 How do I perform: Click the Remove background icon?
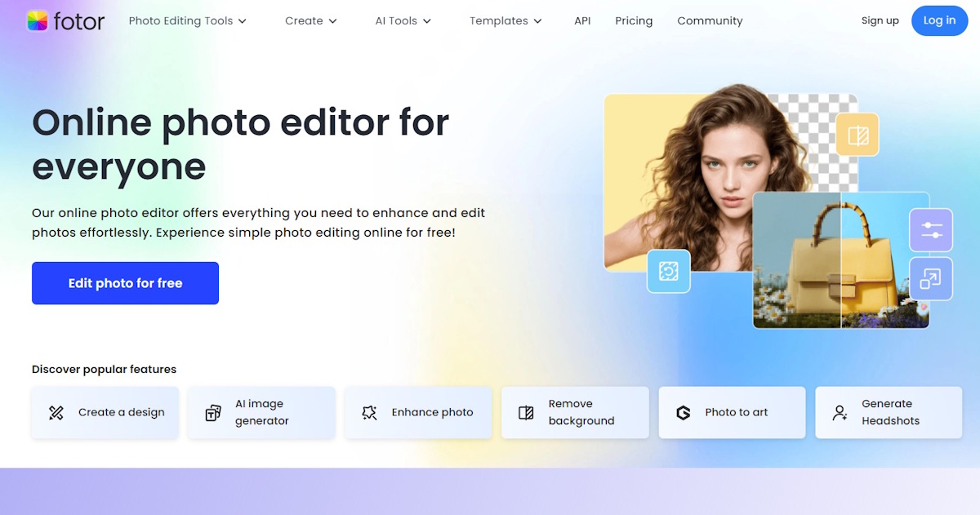pos(526,413)
